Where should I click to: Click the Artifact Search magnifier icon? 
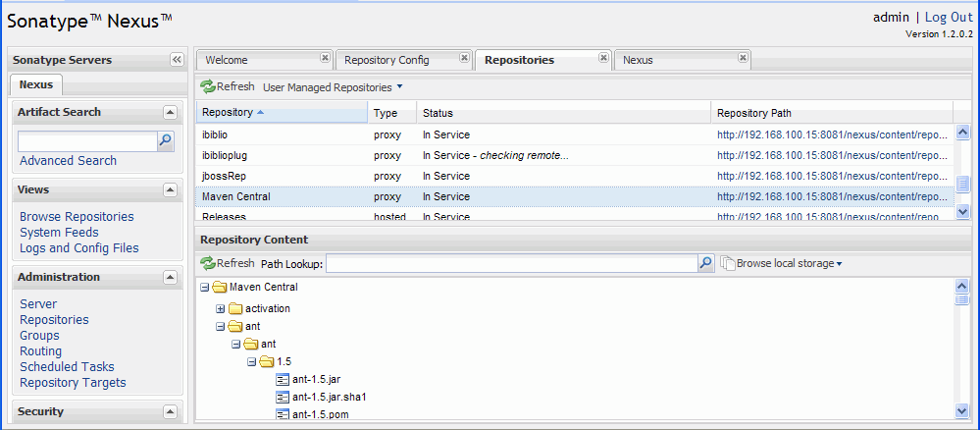[166, 141]
